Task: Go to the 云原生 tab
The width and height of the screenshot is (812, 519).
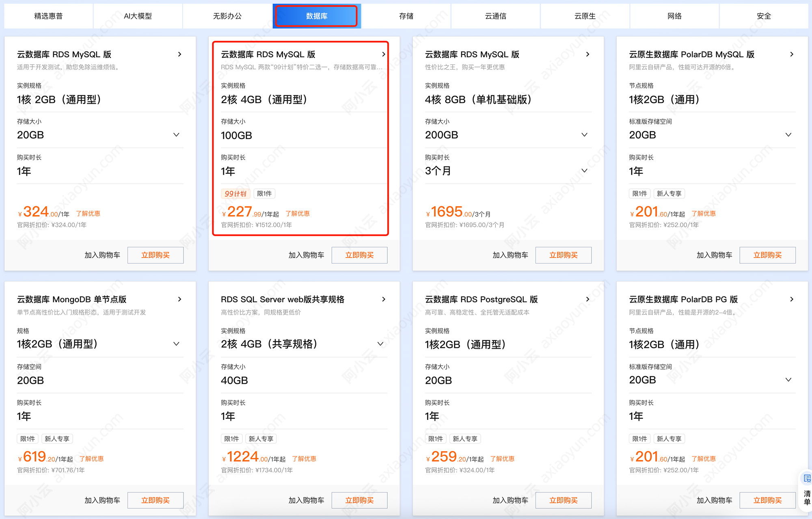Action: [x=585, y=16]
